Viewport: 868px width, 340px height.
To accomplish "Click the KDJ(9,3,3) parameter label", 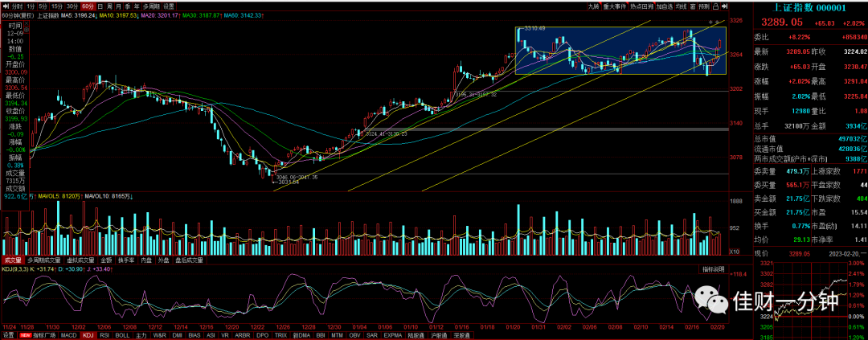I will [x=15, y=269].
